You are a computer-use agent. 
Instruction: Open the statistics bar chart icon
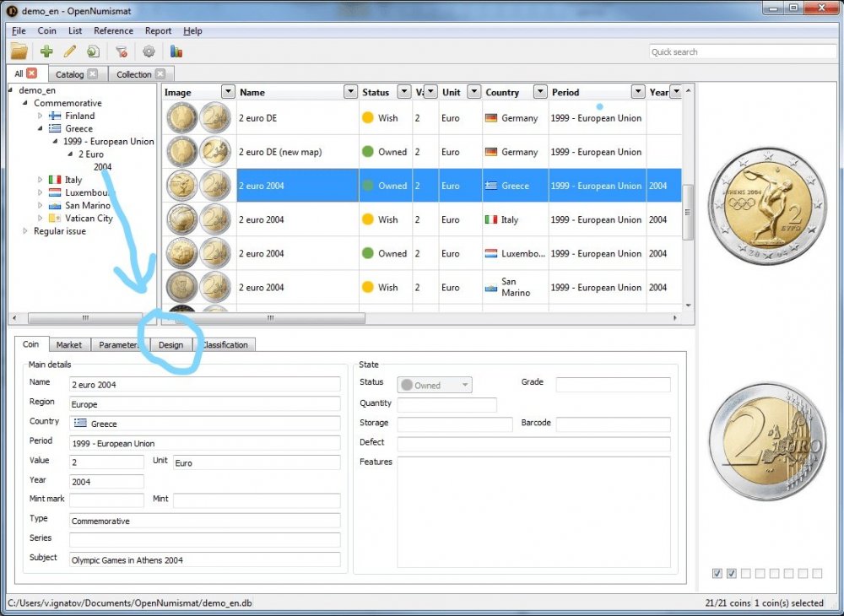point(176,51)
